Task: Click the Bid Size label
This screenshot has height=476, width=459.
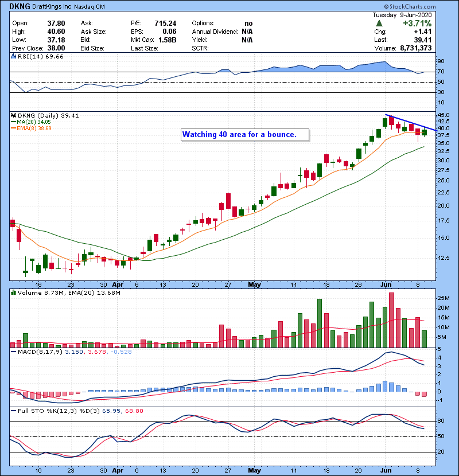Action: click(92, 48)
